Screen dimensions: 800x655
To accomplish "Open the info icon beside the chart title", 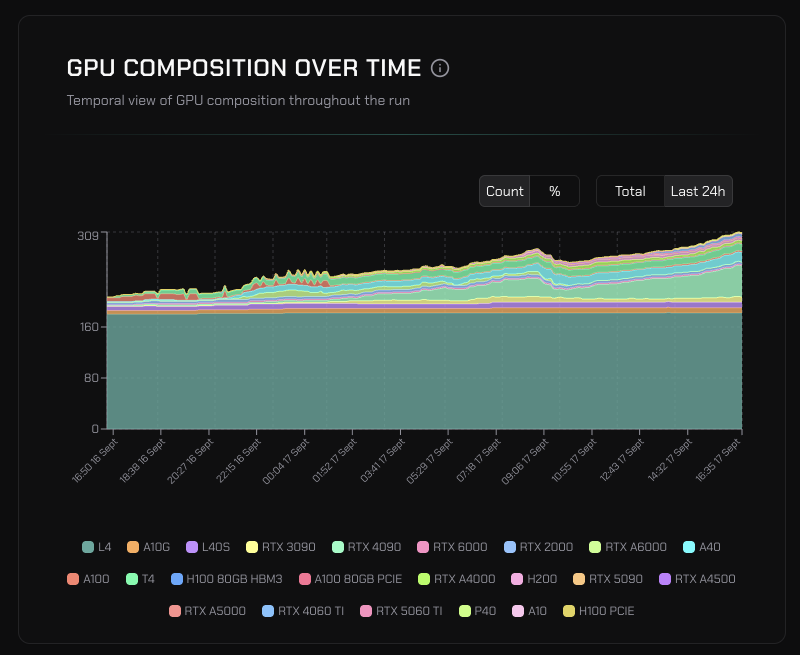I will [440, 68].
